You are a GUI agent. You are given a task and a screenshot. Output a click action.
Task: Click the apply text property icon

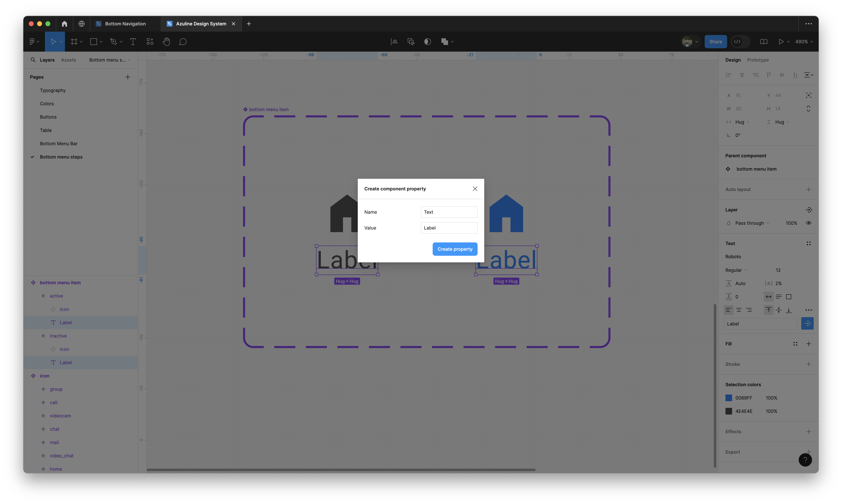pos(807,324)
